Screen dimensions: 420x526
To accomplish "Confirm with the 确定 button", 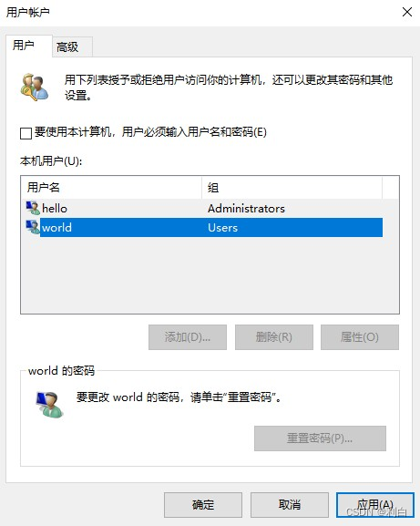I will click(203, 504).
